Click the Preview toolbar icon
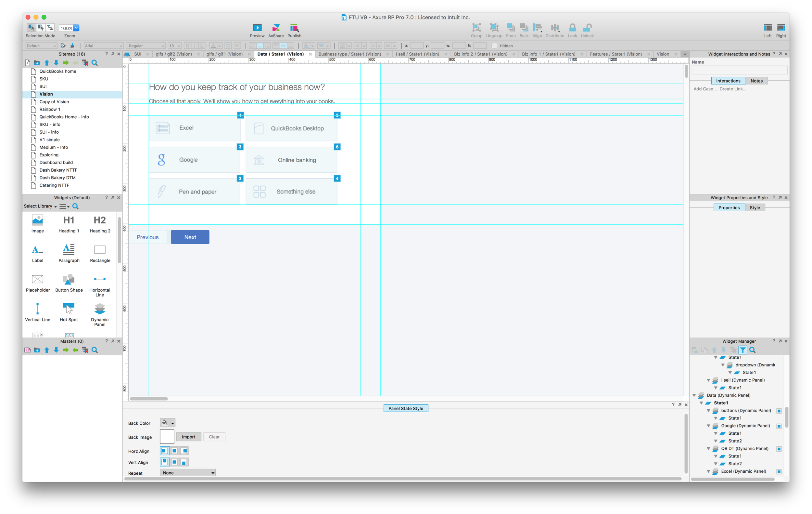Screen dimensions: 812x514 257,28
